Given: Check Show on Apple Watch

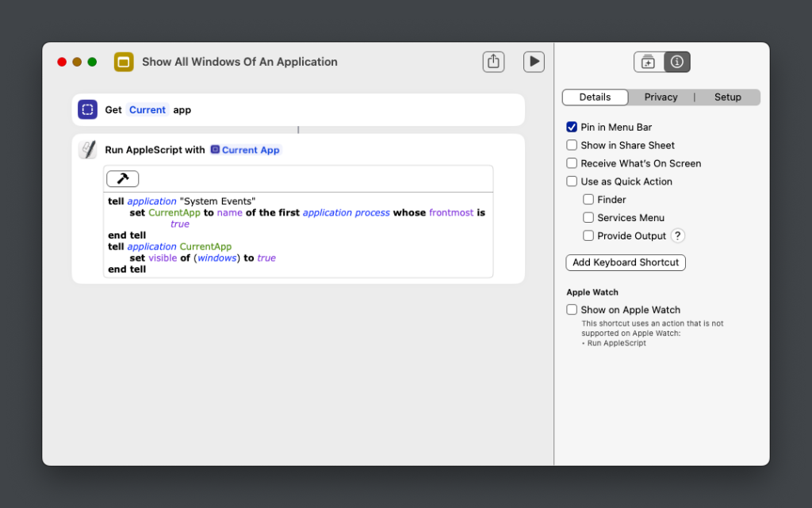Looking at the screenshot, I should tap(572, 310).
